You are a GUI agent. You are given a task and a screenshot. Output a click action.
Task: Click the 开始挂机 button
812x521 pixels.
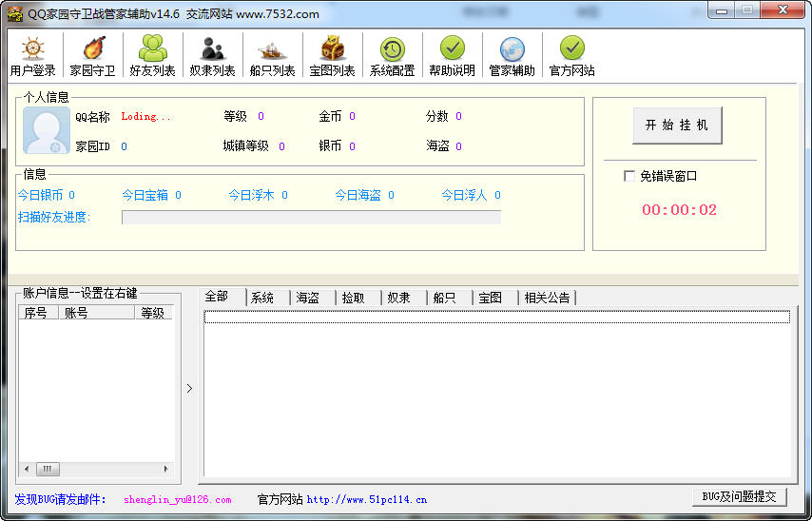tap(677, 125)
